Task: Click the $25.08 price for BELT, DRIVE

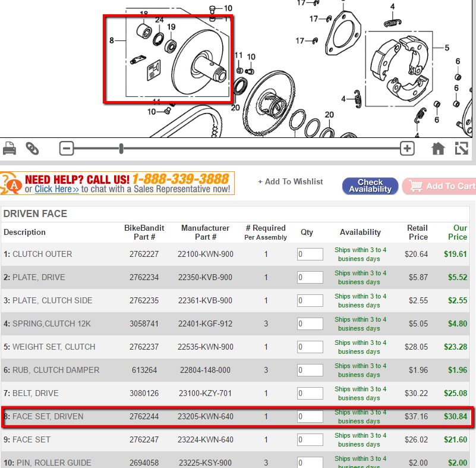Action: point(455,393)
